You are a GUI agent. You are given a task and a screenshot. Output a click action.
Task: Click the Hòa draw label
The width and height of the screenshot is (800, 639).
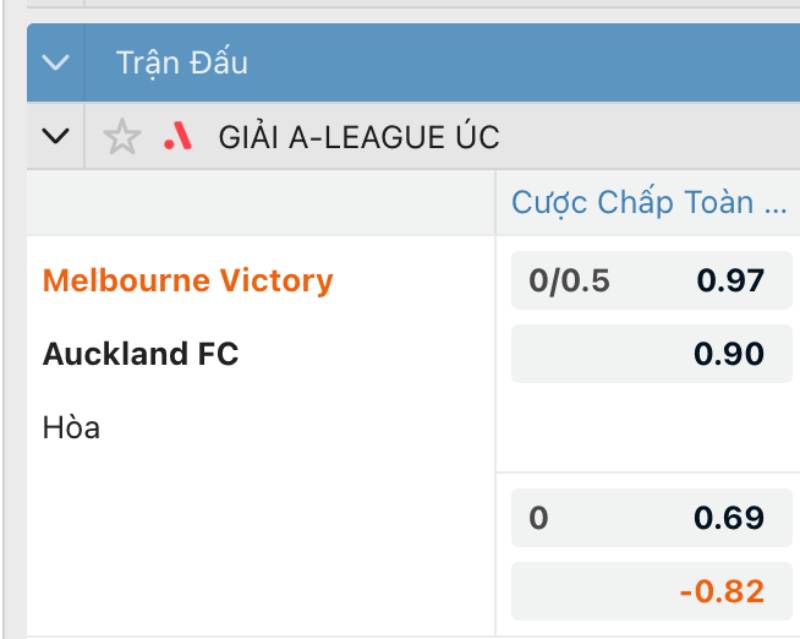click(x=71, y=428)
